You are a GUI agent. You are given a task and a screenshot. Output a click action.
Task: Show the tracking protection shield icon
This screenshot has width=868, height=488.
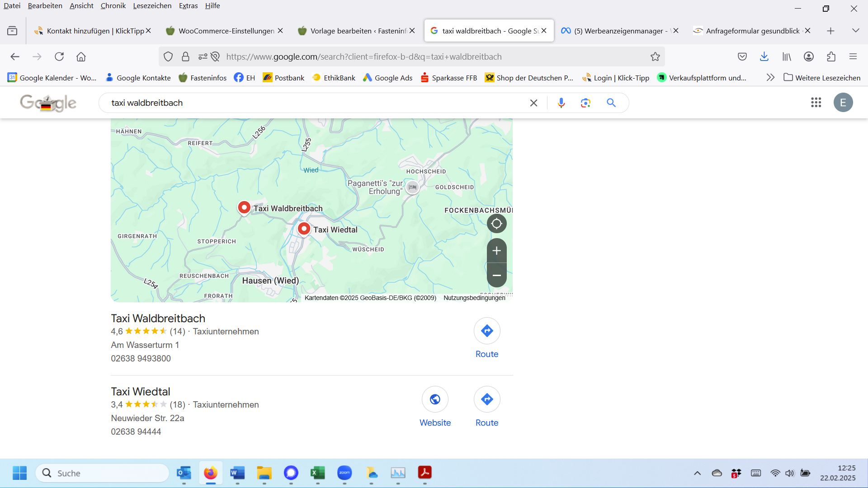click(168, 56)
